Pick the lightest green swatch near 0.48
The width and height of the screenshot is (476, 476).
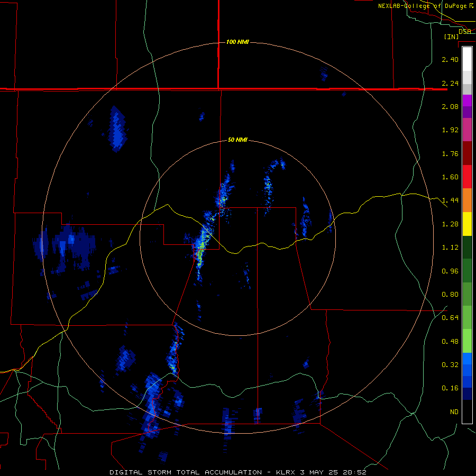pyautogui.click(x=467, y=342)
